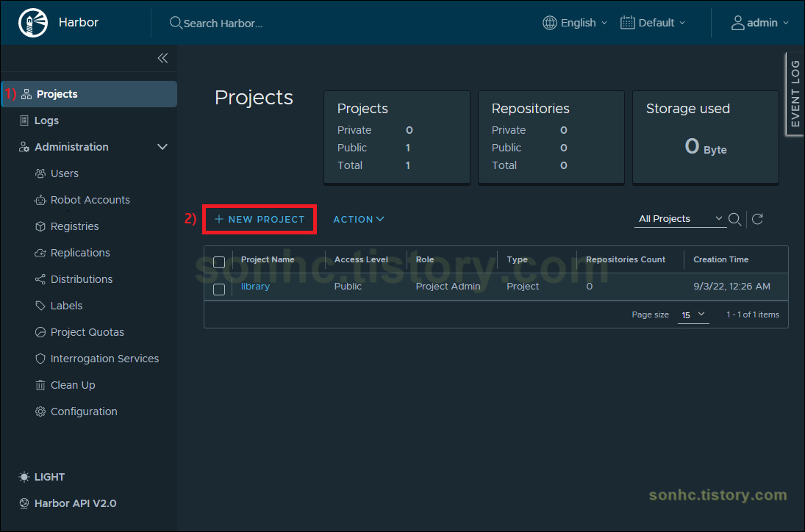Screen dimensions: 805x532
Task: Click the Harbor title text
Action: [x=78, y=23]
